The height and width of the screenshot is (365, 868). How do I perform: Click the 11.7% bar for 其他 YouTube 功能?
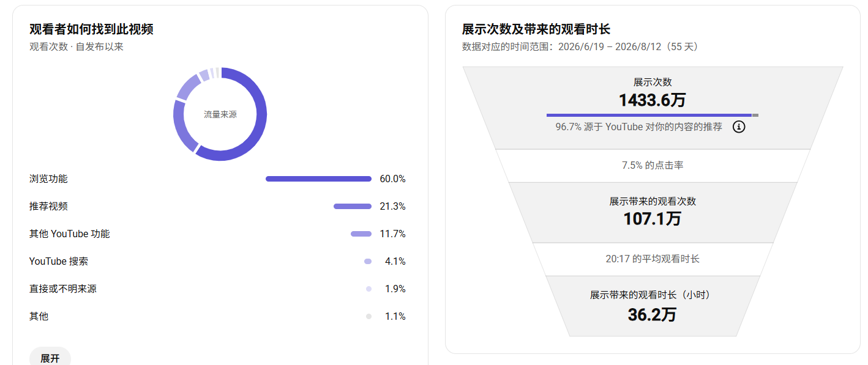[x=361, y=234]
